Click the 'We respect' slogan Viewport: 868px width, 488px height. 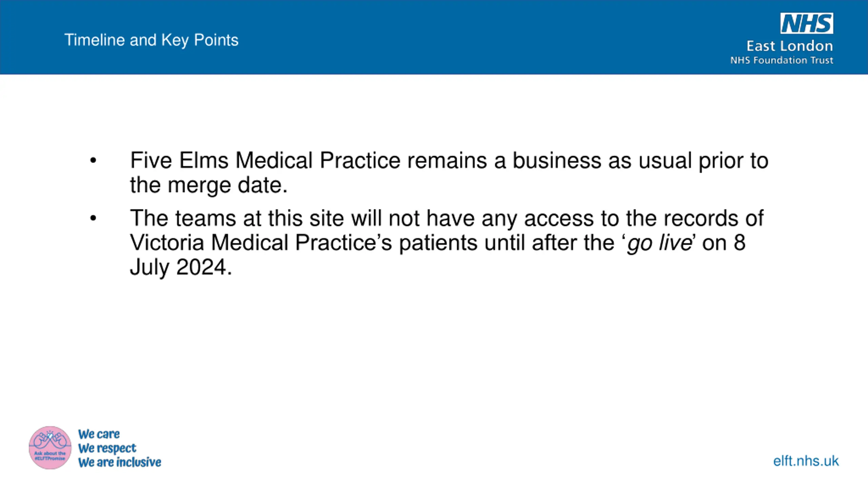(107, 448)
